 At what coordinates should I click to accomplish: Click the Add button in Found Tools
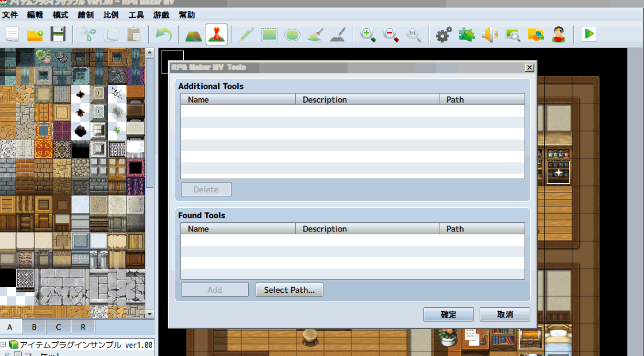[215, 290]
